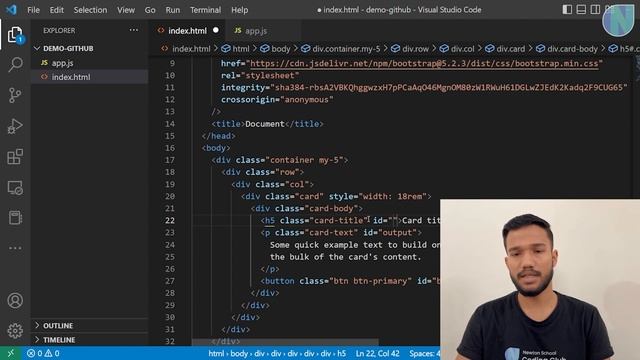The height and width of the screenshot is (360, 640).
Task: Click the unsaved dot on index.html tab
Action: [x=216, y=30]
